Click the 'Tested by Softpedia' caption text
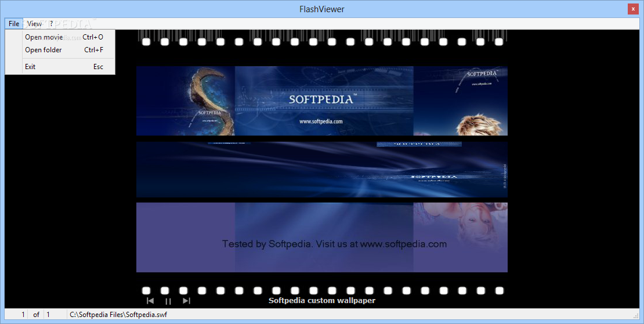The height and width of the screenshot is (324, 644). point(334,244)
